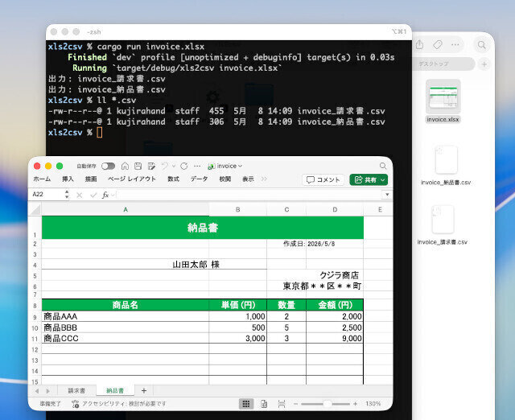Viewport: 515px width, 420px height.
Task: Click the Excel search magnifier icon
Action: coord(383,167)
